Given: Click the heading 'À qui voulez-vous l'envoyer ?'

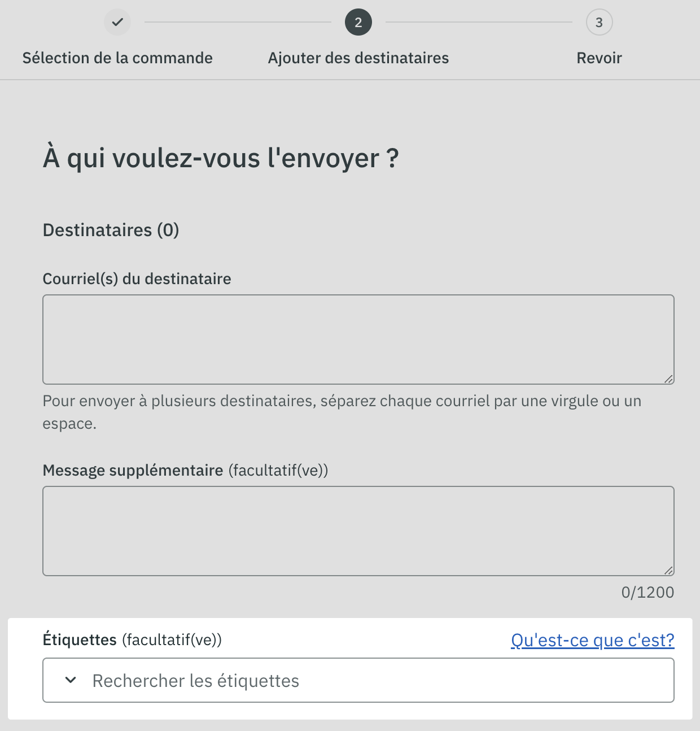Looking at the screenshot, I should tap(221, 158).
